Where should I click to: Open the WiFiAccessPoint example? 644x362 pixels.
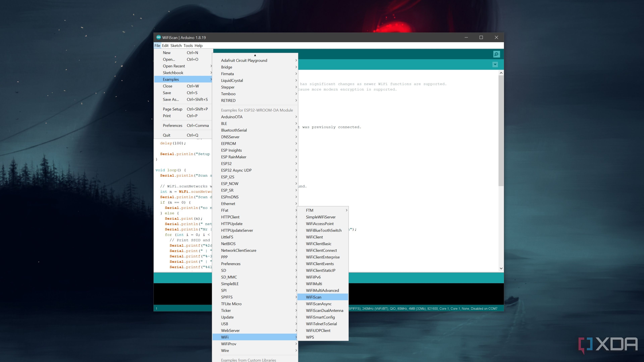[x=323, y=224]
